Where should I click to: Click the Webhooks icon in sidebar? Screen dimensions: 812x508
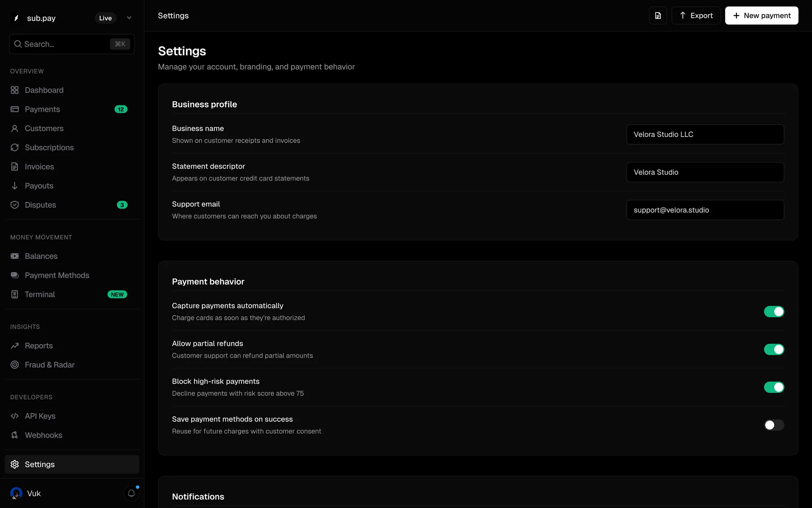pos(15,435)
